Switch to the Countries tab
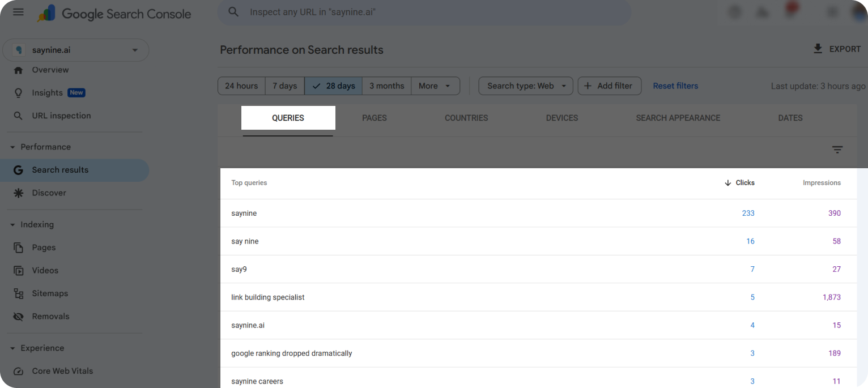 pyautogui.click(x=466, y=118)
